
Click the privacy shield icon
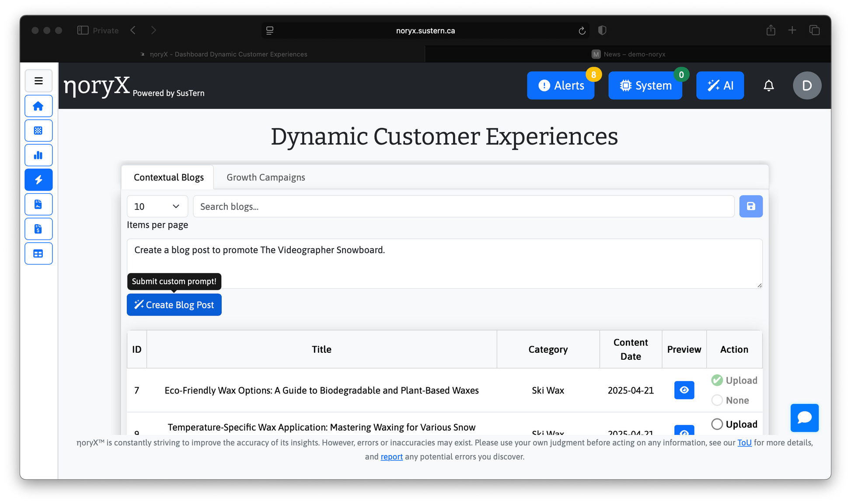pos(602,30)
